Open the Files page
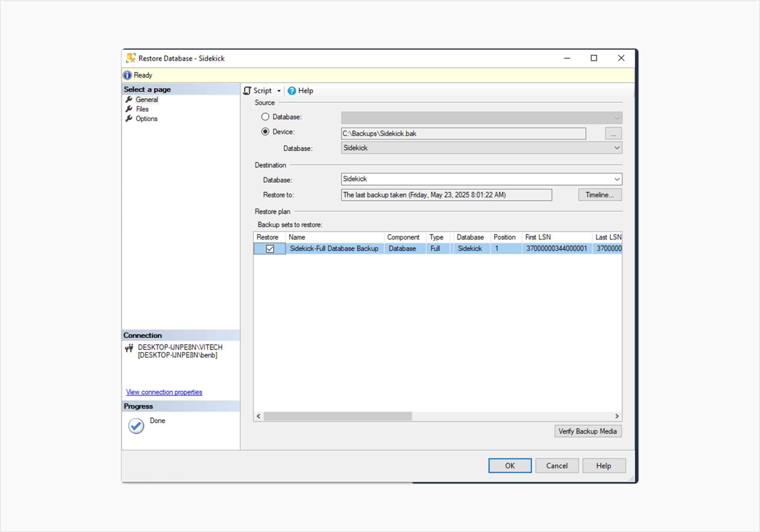This screenshot has height=532, width=760. pyautogui.click(x=142, y=109)
